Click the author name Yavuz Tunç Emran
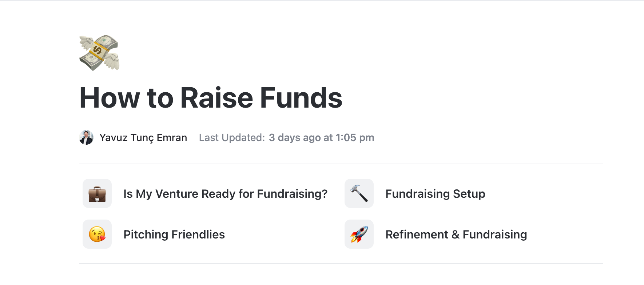Image resolution: width=644 pixels, height=285 pixels. 144,138
